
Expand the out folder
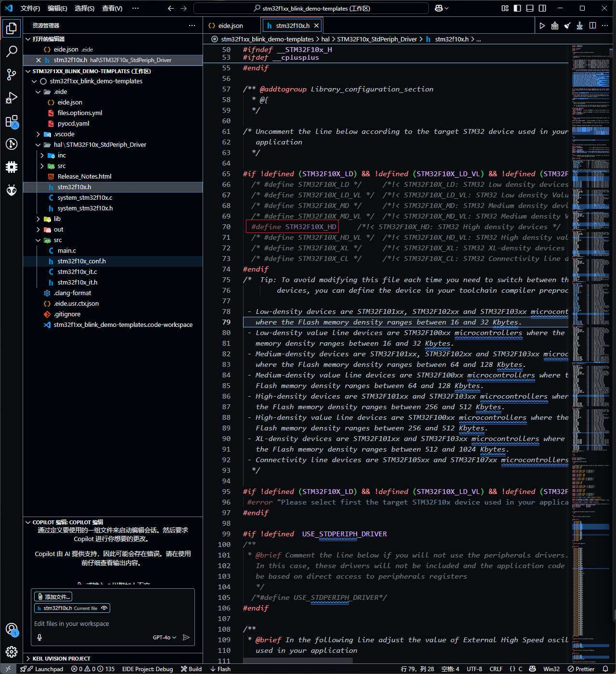pyautogui.click(x=38, y=230)
